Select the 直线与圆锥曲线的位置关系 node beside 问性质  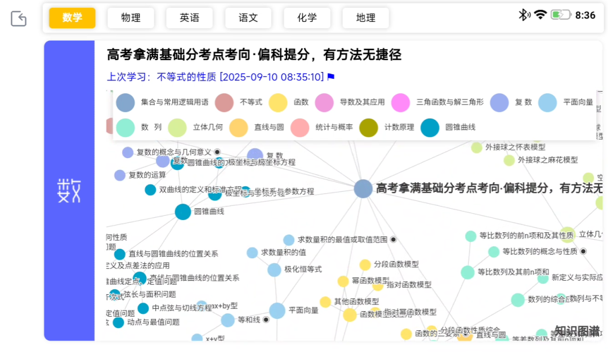pos(119,254)
